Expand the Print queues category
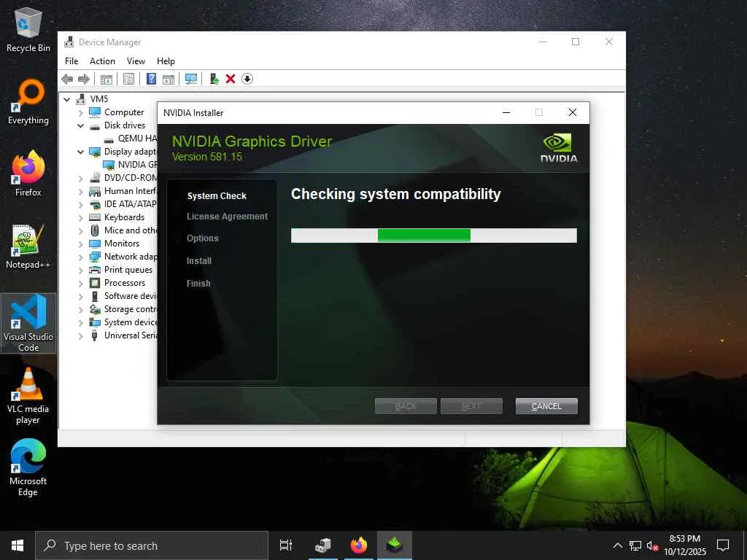The height and width of the screenshot is (560, 747). point(80,270)
